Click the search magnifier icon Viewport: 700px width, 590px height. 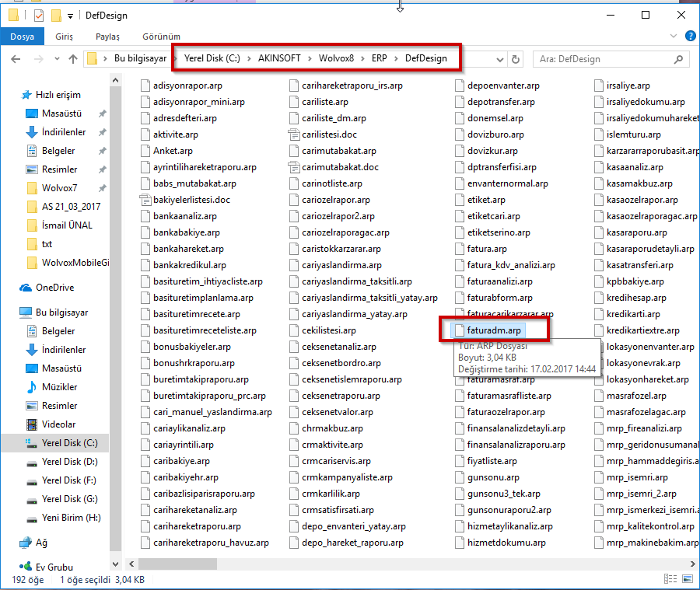tap(678, 59)
